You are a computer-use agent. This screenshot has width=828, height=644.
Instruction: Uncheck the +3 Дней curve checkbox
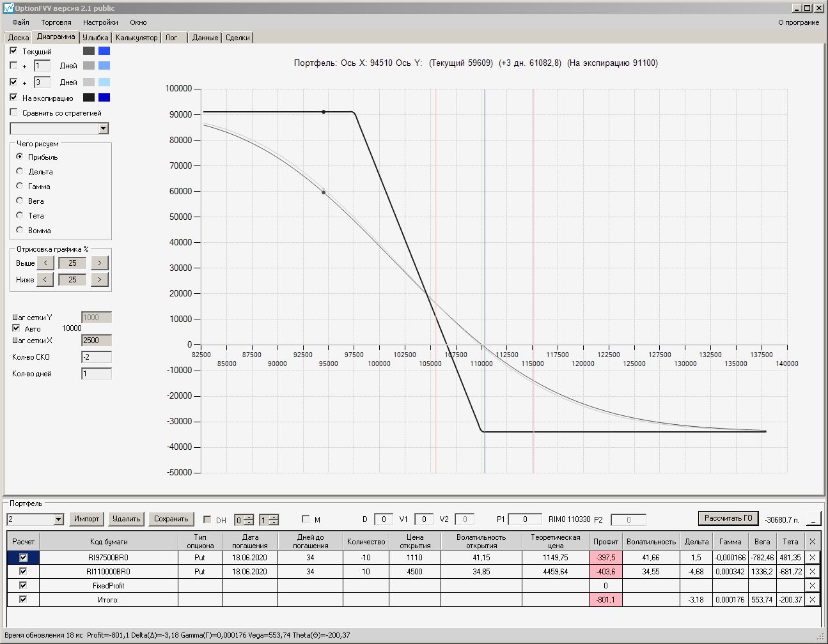[13, 82]
